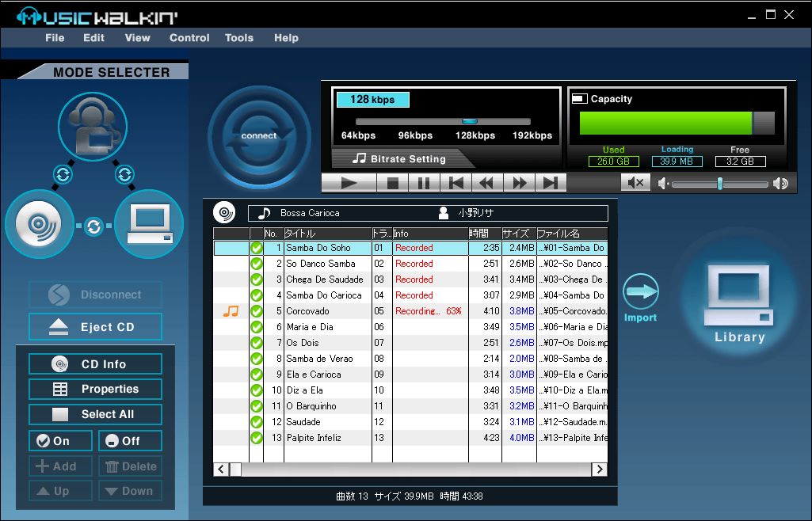The width and height of the screenshot is (812, 521).
Task: Click the Add button
Action: point(60,466)
